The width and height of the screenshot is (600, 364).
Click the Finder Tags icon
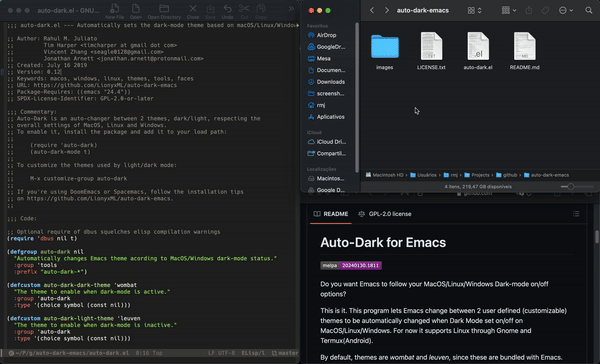pos(545,10)
